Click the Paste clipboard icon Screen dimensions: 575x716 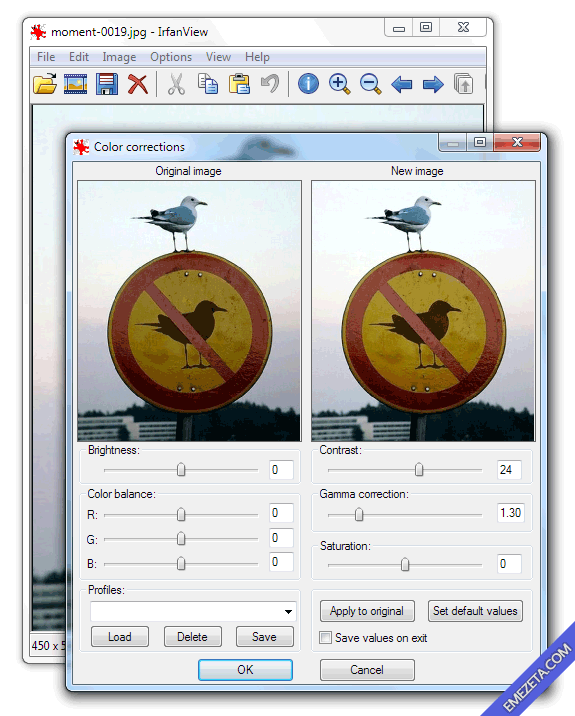pyautogui.click(x=239, y=84)
